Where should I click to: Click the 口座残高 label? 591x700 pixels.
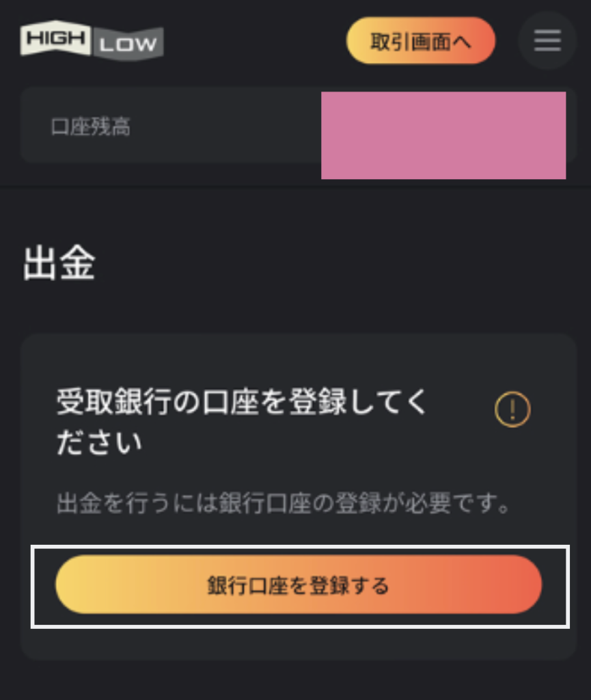pyautogui.click(x=90, y=126)
